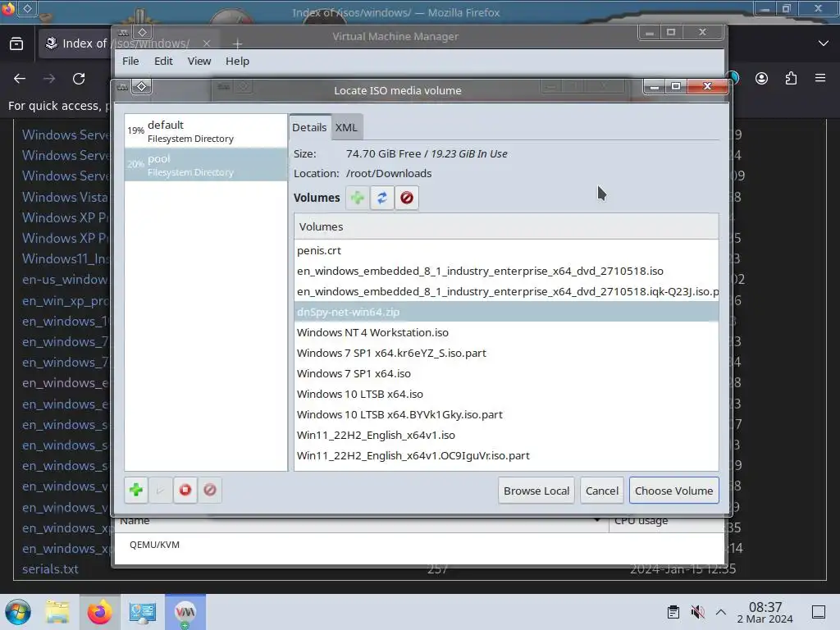
Task: Open the start menu
Action: [18, 612]
